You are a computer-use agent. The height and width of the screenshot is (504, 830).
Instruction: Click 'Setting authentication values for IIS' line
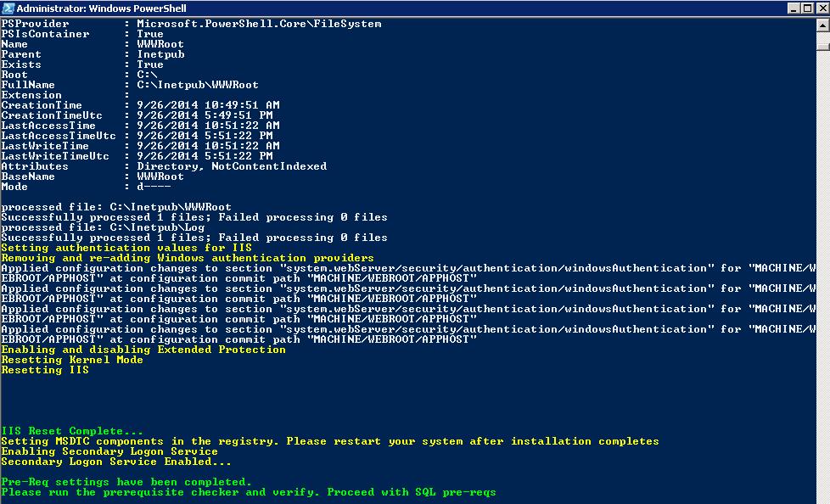point(126,247)
